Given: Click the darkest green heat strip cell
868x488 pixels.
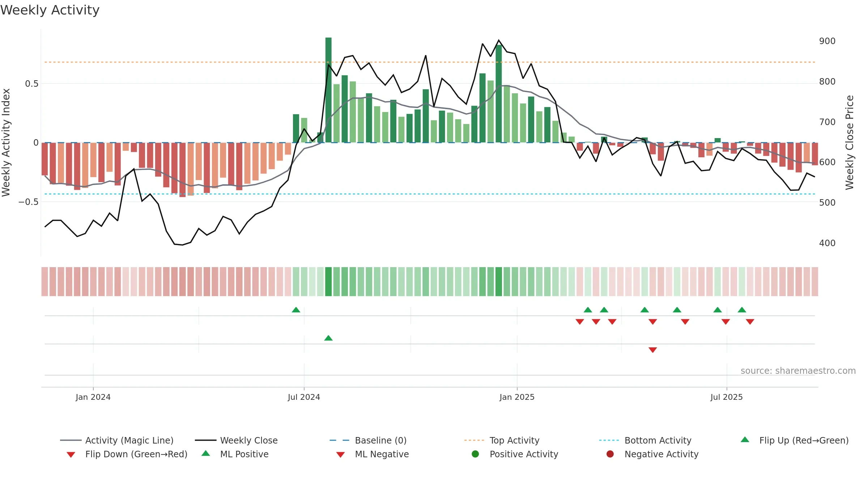Looking at the screenshot, I should click(x=328, y=282).
